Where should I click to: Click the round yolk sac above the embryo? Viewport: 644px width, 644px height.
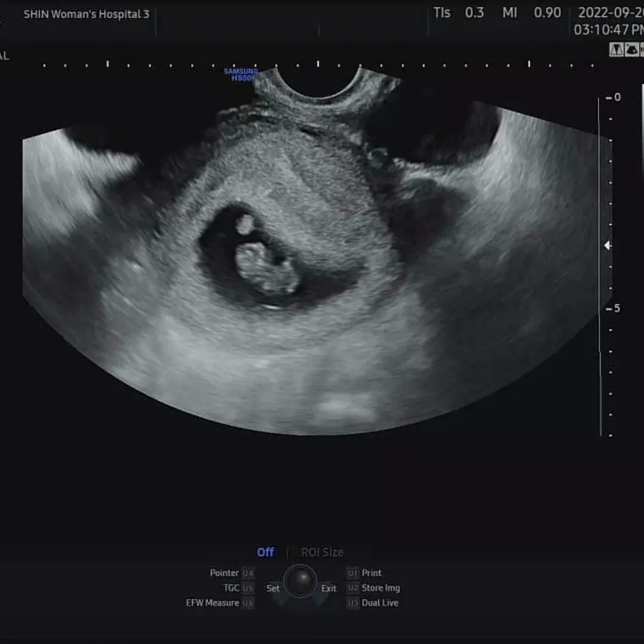[245, 224]
